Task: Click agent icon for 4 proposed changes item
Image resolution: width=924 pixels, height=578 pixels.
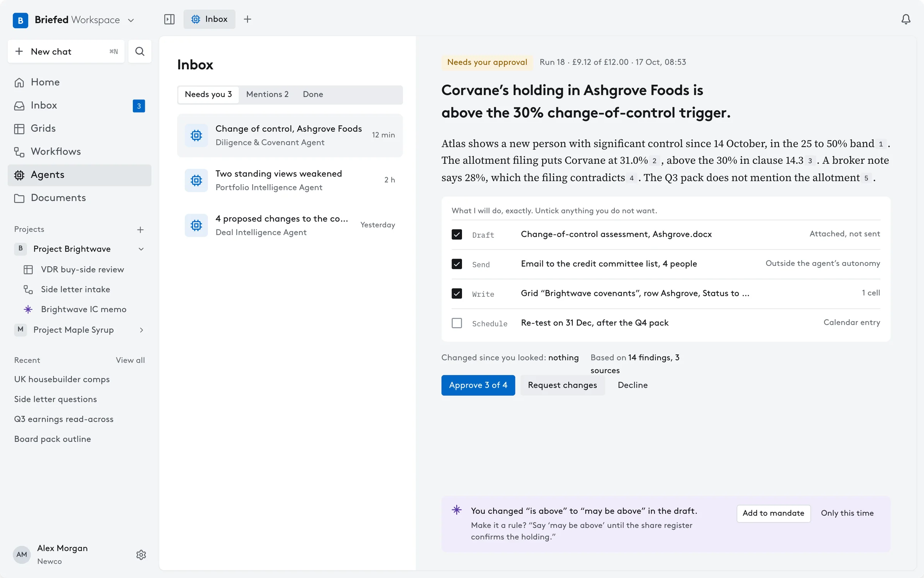Action: point(196,225)
